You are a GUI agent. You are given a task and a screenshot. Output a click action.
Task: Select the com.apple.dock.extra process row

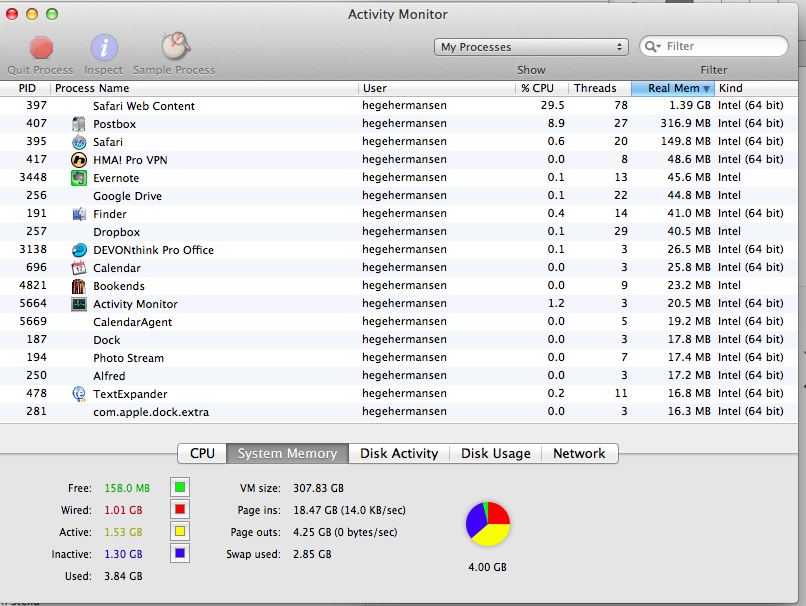[x=399, y=412]
